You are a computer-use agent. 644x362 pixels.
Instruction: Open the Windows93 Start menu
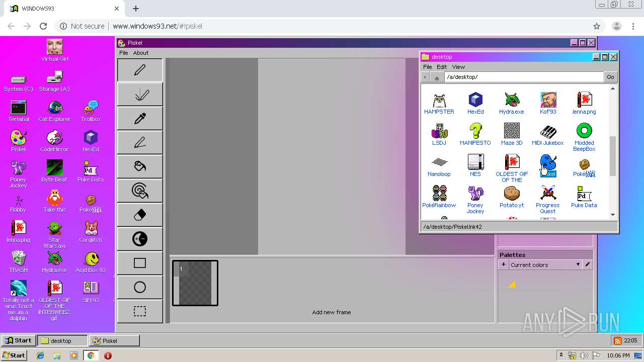[18, 340]
